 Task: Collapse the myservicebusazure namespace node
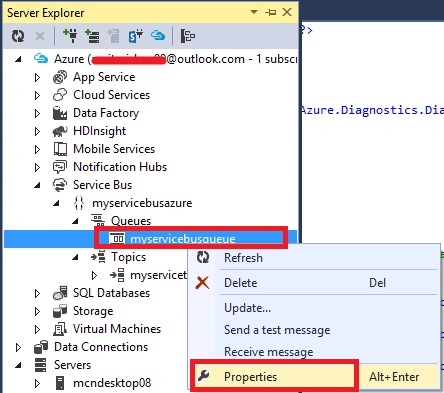[56, 203]
